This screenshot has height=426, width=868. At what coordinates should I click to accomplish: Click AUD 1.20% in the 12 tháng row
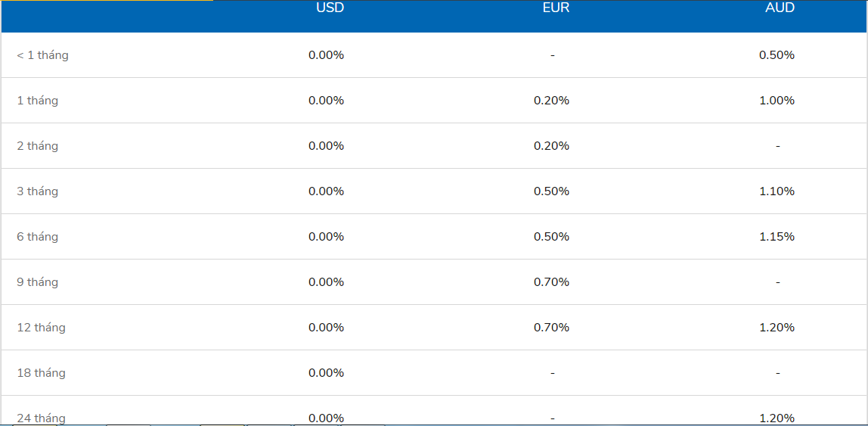[777, 328]
